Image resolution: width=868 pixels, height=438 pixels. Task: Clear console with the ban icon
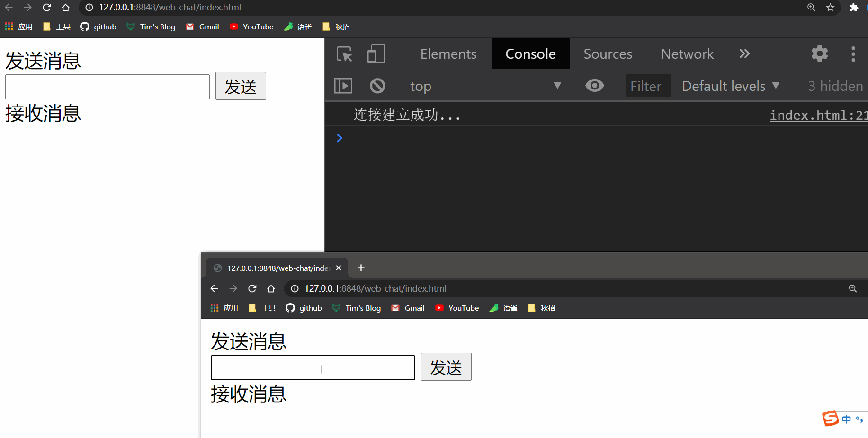coord(377,86)
